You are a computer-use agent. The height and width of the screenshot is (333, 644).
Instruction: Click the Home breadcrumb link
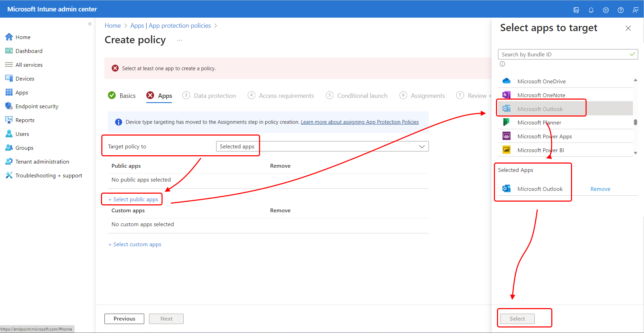click(x=113, y=26)
